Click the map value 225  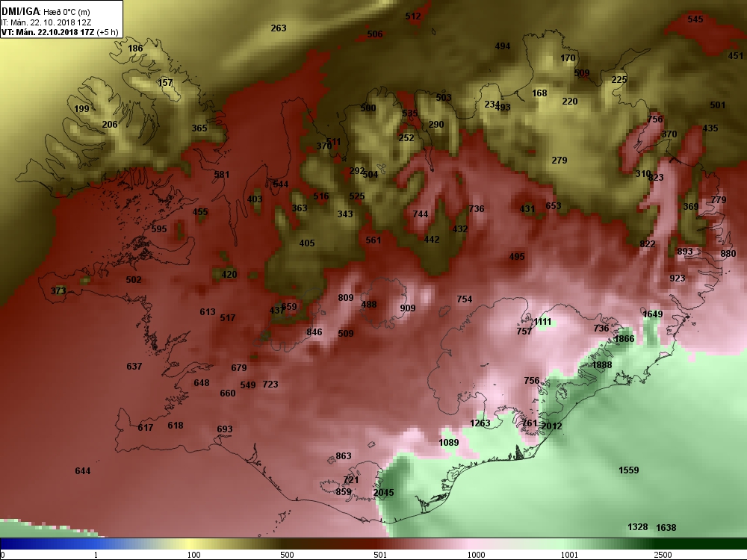point(619,80)
